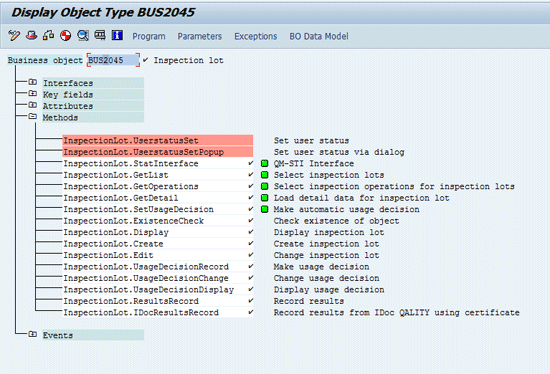Select method InspectionLot.SetUsageDecision

click(x=158, y=209)
